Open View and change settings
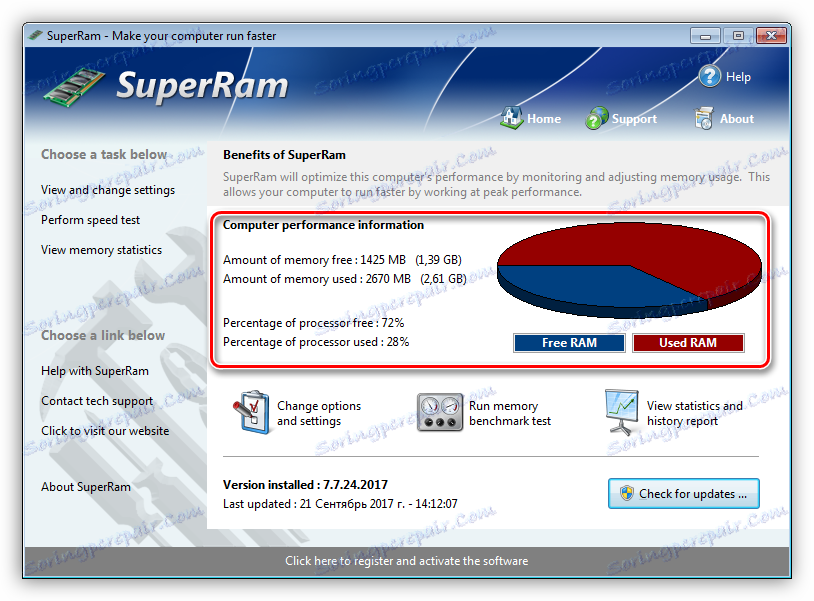Viewport: 814px width, 601px height. point(107,190)
